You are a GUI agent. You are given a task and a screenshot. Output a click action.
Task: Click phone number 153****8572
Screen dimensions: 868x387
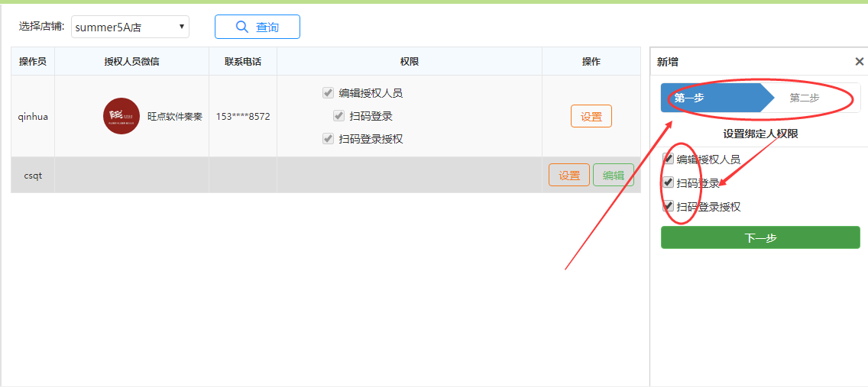coord(243,117)
